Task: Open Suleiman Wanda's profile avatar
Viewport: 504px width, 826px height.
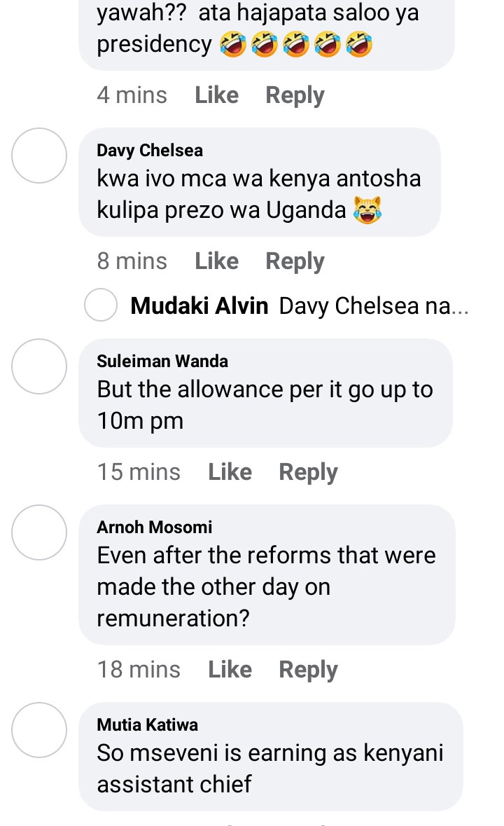Action: (39, 366)
